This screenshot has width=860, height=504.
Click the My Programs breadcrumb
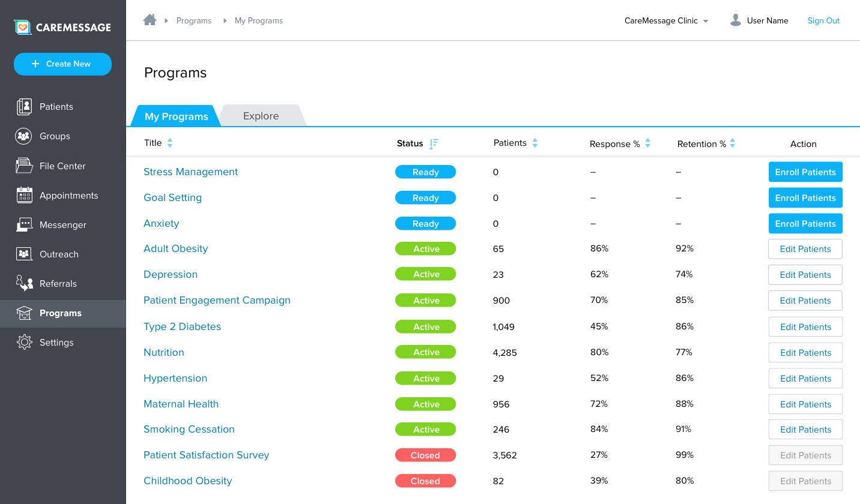pyautogui.click(x=259, y=20)
